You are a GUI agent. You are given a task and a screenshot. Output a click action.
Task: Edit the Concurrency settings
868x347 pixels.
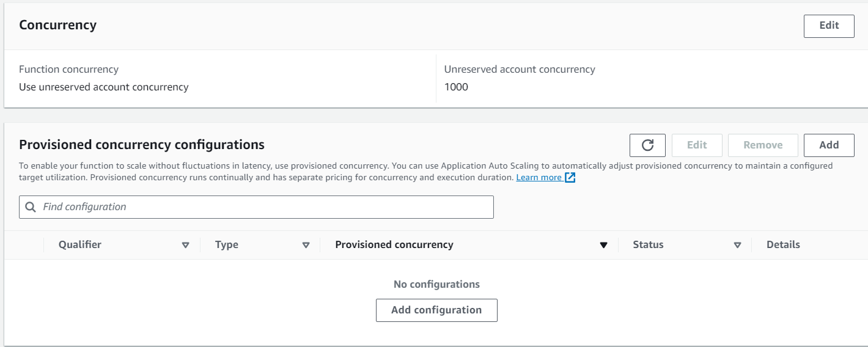click(x=828, y=26)
